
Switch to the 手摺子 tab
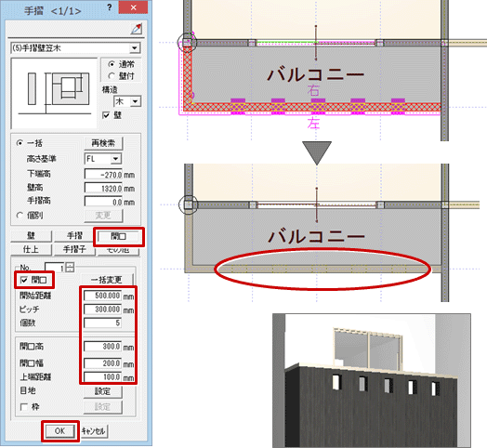point(74,249)
